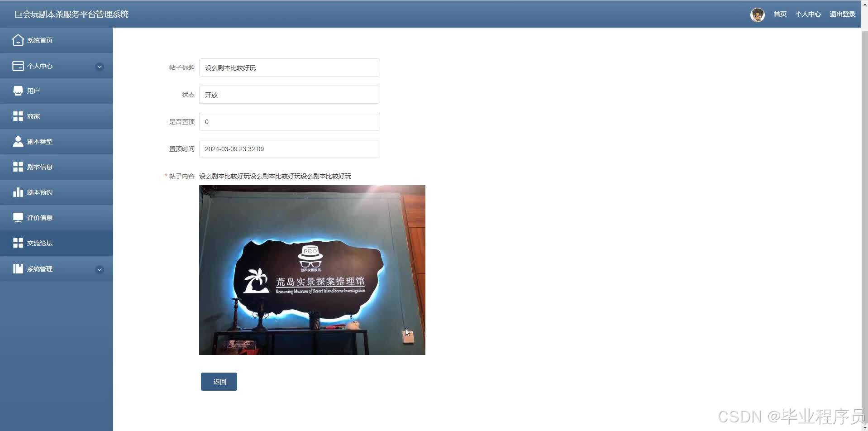The width and height of the screenshot is (868, 431).
Task: Expand the 个人中心 submenu chevron
Action: tap(100, 67)
